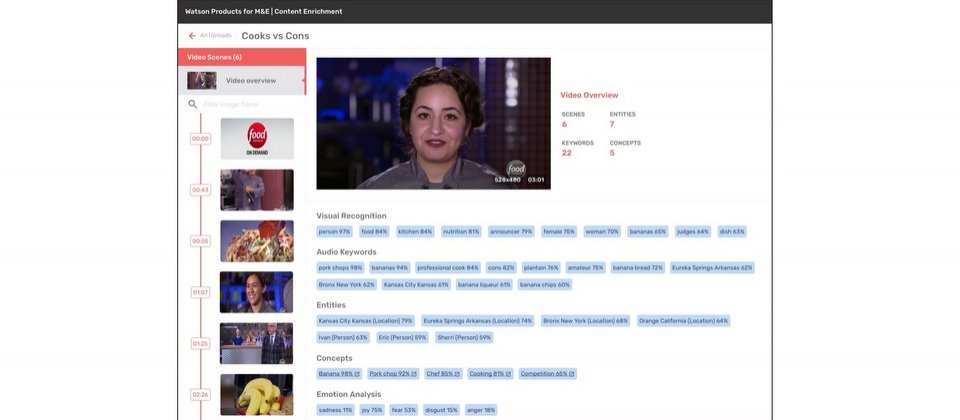The image size is (960, 420).
Task: Select the fear 53% emotion tag
Action: click(x=404, y=410)
